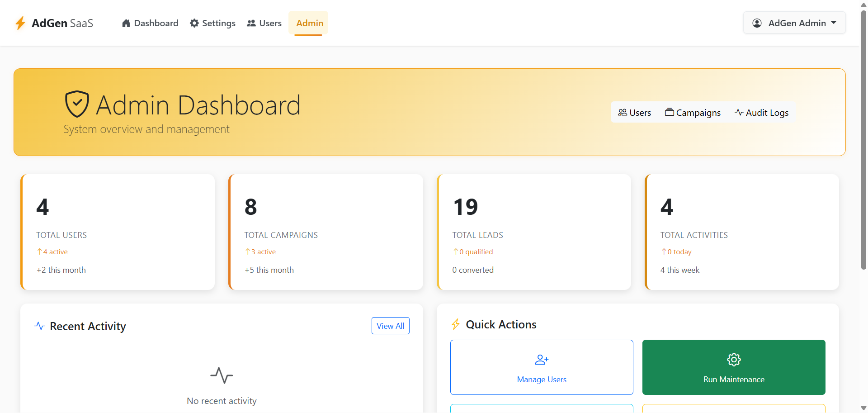Click the Audit Logs activity pulse icon

[x=739, y=112]
